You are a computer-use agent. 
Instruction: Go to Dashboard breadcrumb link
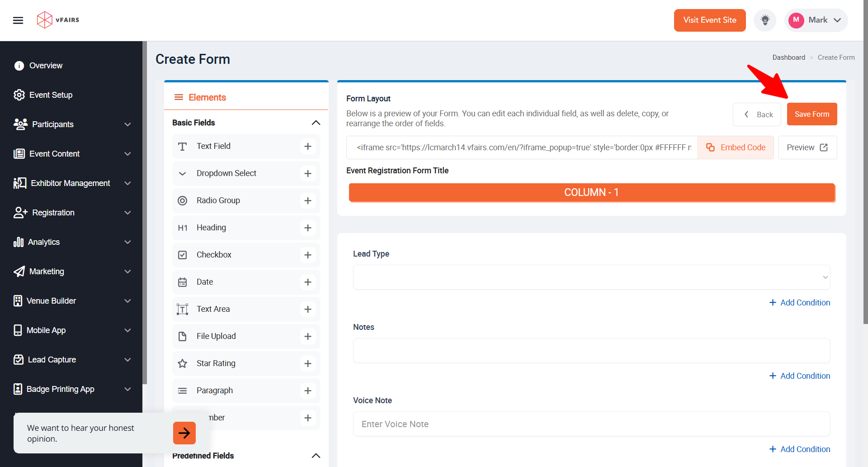point(788,57)
